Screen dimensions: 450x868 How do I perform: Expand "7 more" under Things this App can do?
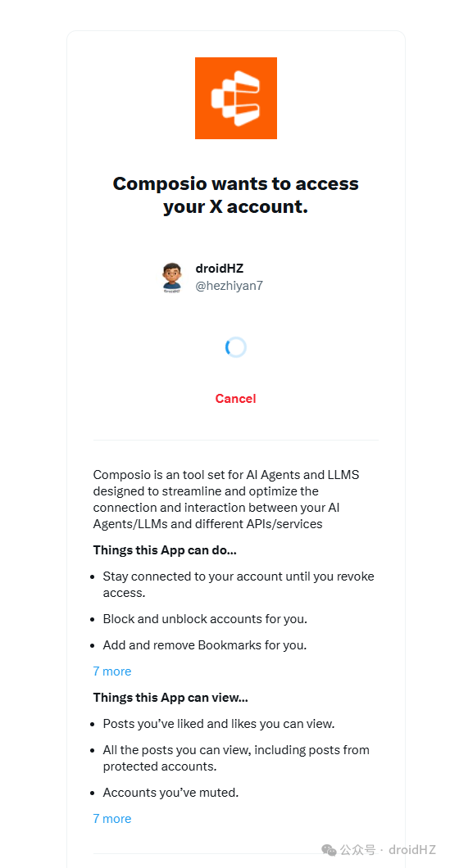point(112,671)
